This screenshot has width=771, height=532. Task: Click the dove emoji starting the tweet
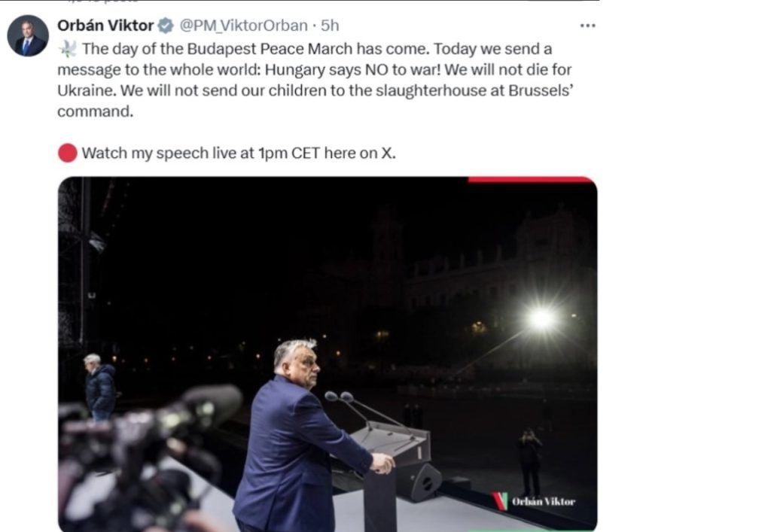67,49
